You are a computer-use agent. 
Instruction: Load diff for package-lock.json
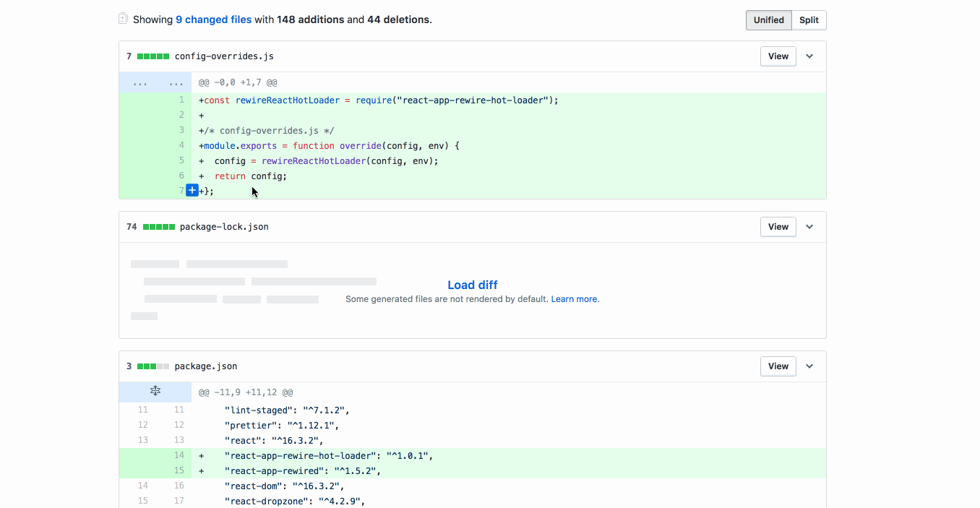pyautogui.click(x=472, y=285)
